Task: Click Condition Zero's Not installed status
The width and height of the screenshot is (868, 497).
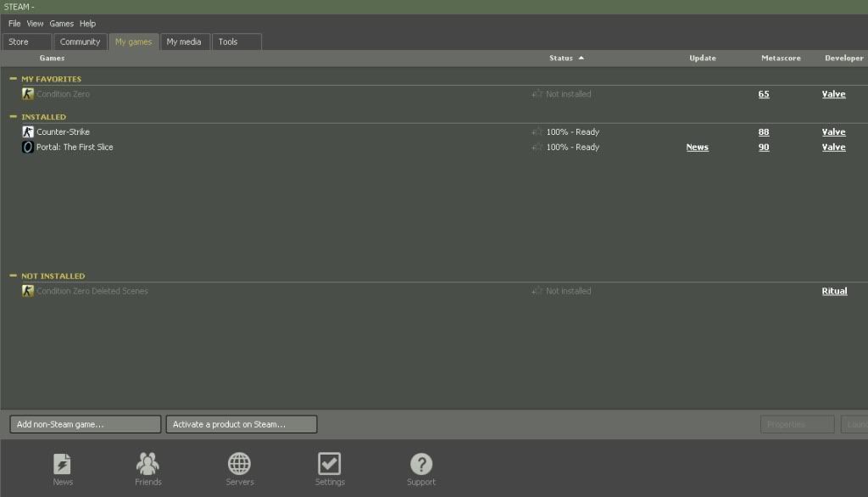Action: click(x=569, y=94)
